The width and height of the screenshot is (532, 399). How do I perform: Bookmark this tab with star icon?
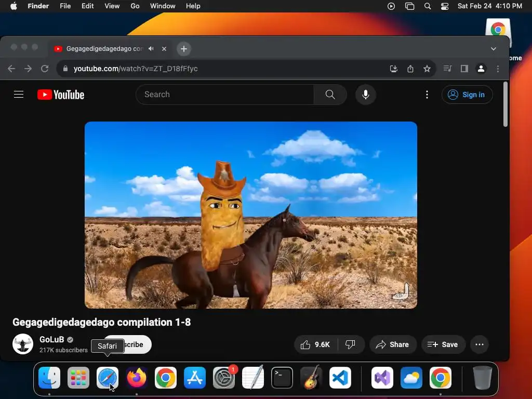coord(427,69)
